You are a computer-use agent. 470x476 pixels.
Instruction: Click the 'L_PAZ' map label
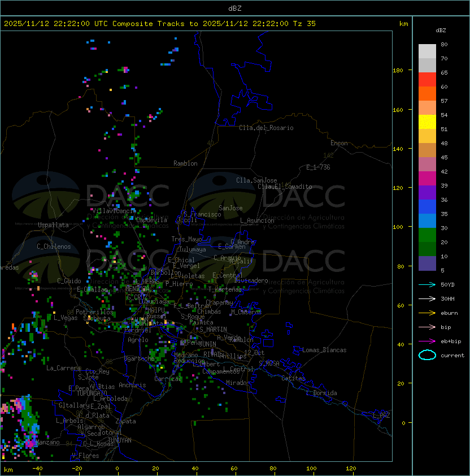[381, 415]
